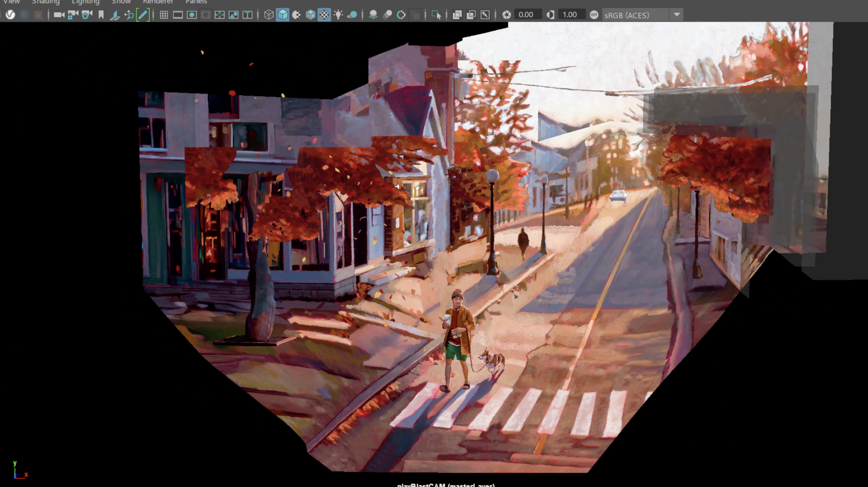
Task: Click the Select Camera icon
Action: [x=59, y=15]
